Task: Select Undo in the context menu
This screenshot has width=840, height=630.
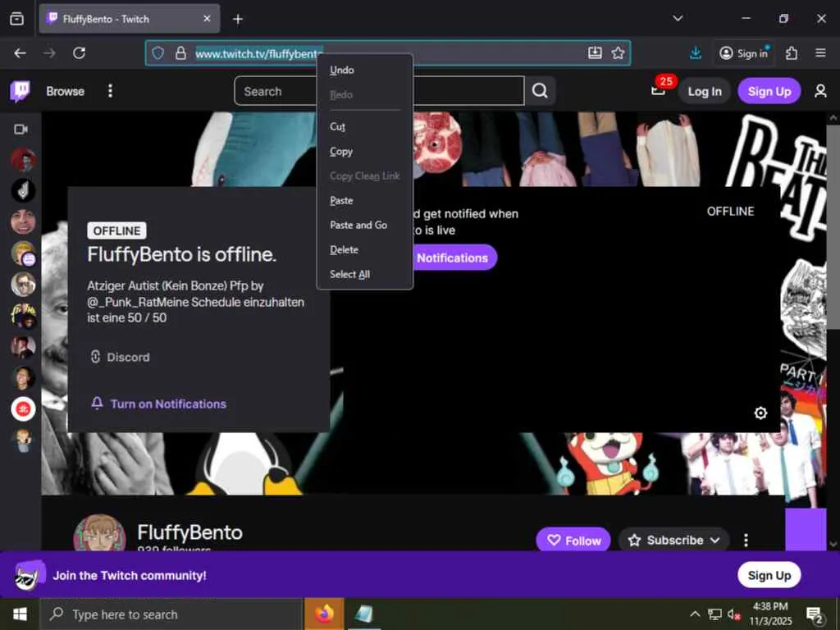Action: [365, 71]
